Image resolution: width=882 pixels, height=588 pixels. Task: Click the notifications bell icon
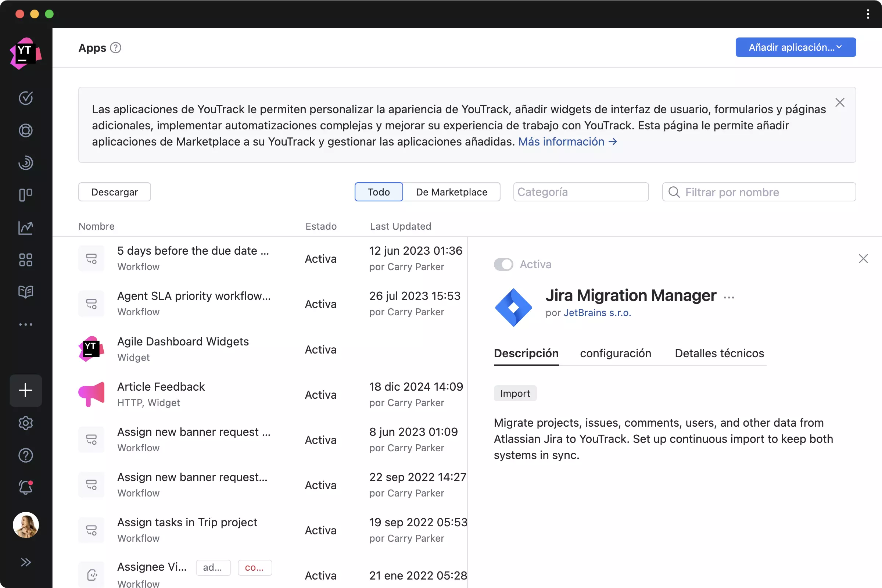(25, 488)
